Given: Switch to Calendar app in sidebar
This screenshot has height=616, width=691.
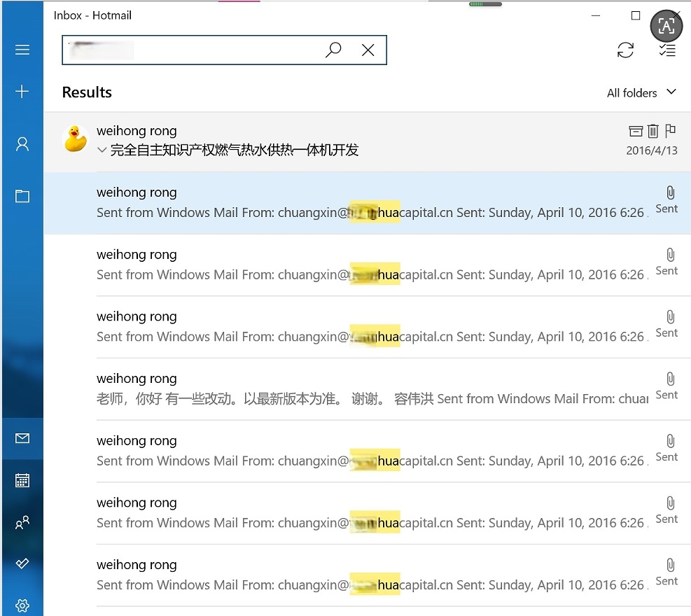Looking at the screenshot, I should tap(22, 480).
